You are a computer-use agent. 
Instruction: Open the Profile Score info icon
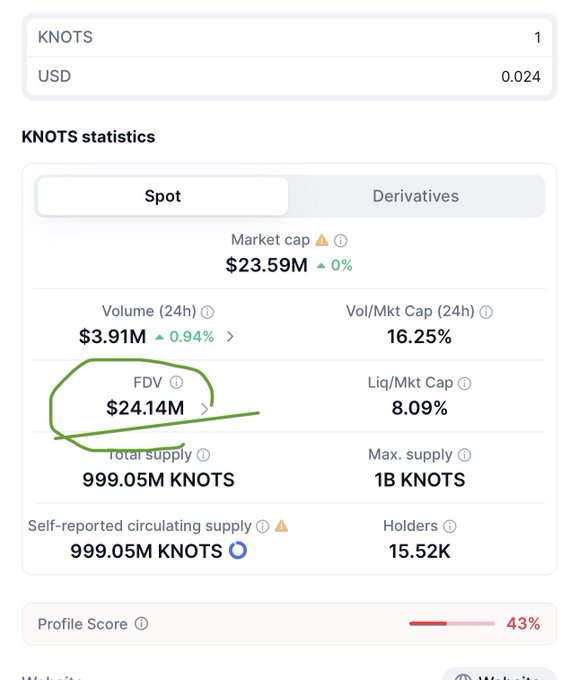coord(141,624)
